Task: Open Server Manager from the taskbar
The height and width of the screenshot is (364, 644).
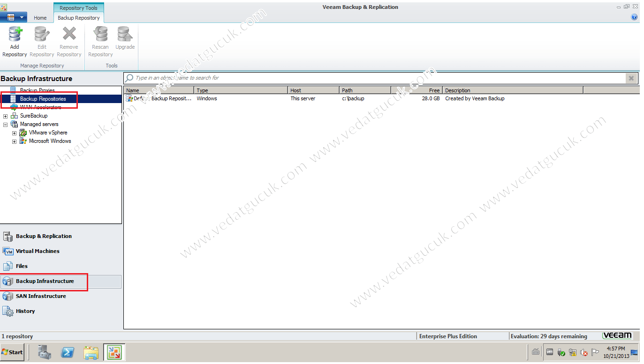Action: pyautogui.click(x=45, y=352)
